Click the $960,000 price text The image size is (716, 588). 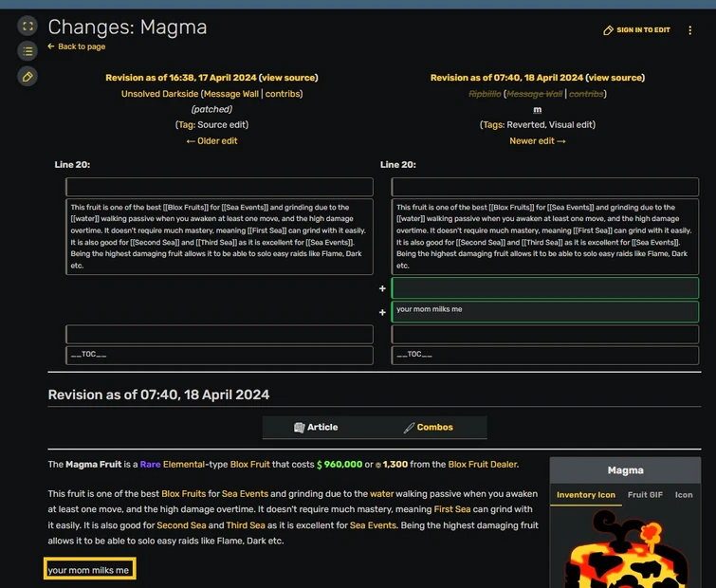click(340, 465)
